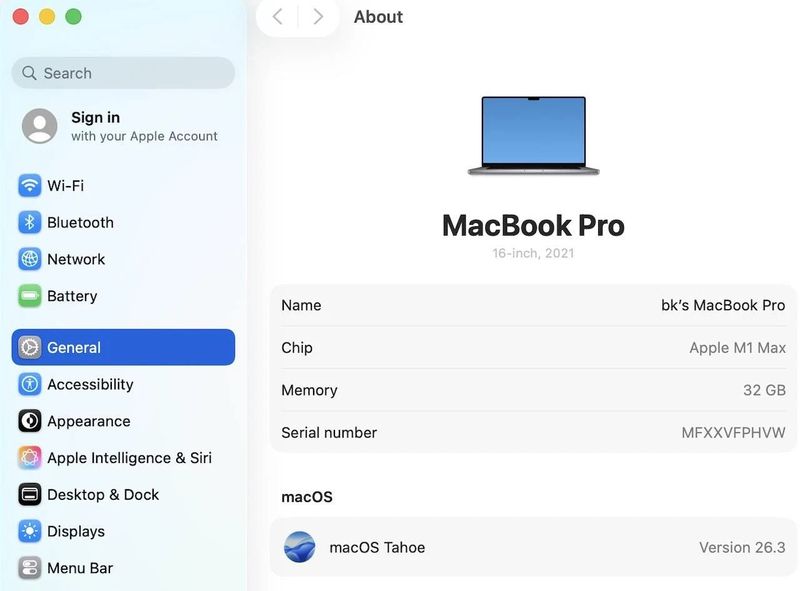800x591 pixels.
Task: Click the Serial number row label
Action: tap(329, 433)
